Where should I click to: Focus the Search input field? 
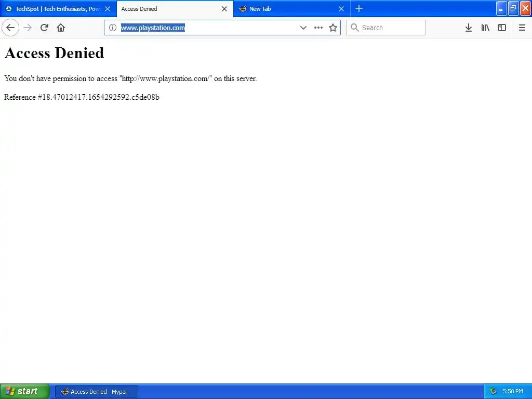(x=385, y=28)
